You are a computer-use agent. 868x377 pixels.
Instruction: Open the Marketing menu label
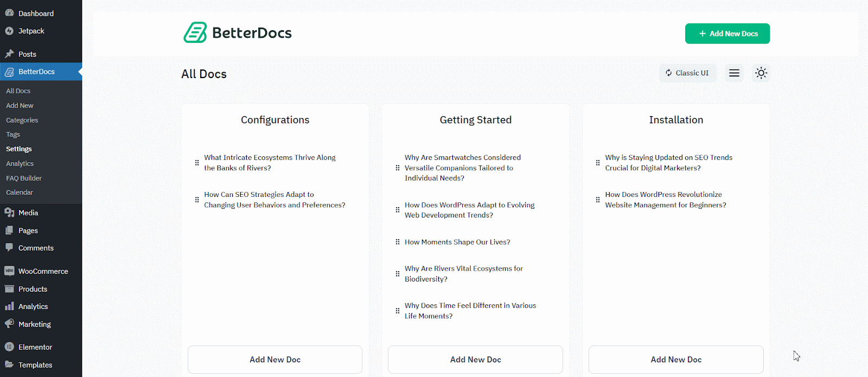point(35,324)
